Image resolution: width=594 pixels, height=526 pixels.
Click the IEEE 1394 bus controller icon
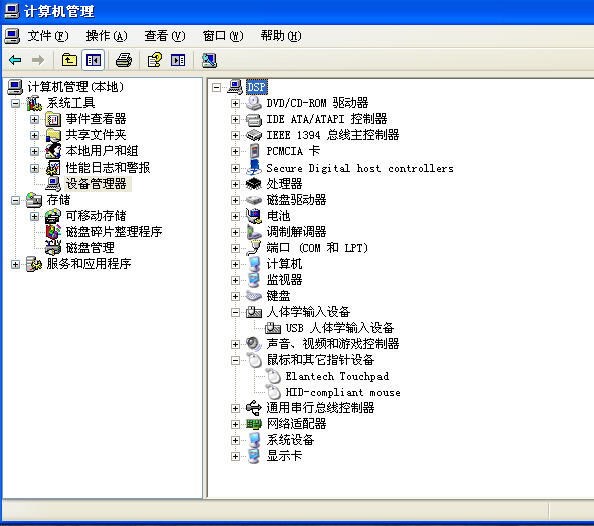pos(253,135)
